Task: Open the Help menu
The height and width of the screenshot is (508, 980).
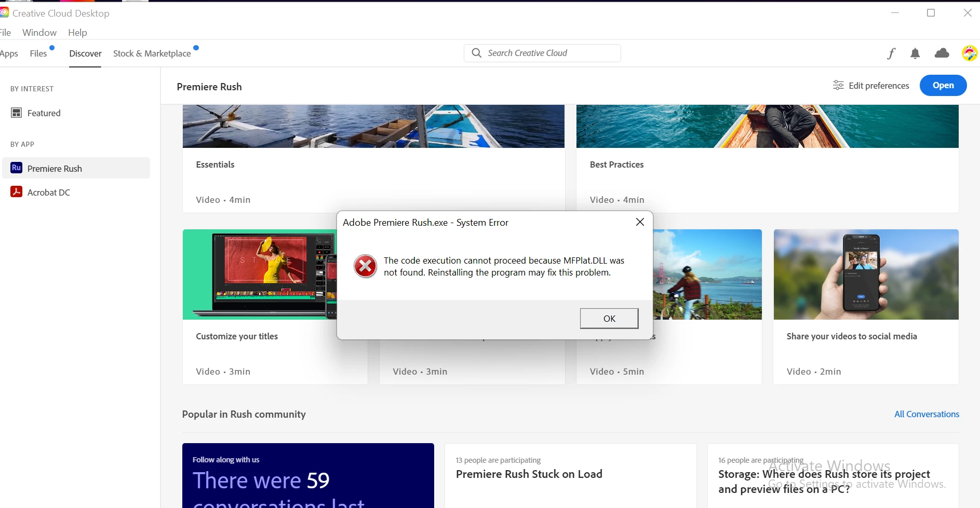Action: [x=77, y=33]
